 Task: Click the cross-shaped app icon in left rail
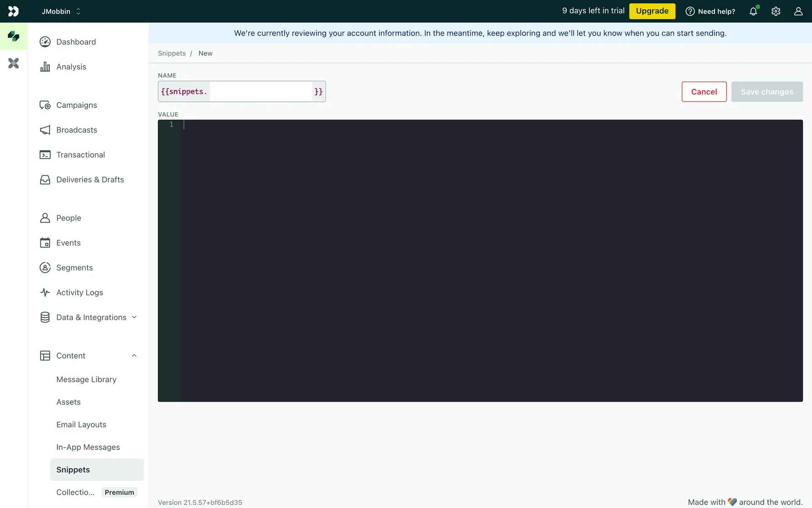(14, 63)
